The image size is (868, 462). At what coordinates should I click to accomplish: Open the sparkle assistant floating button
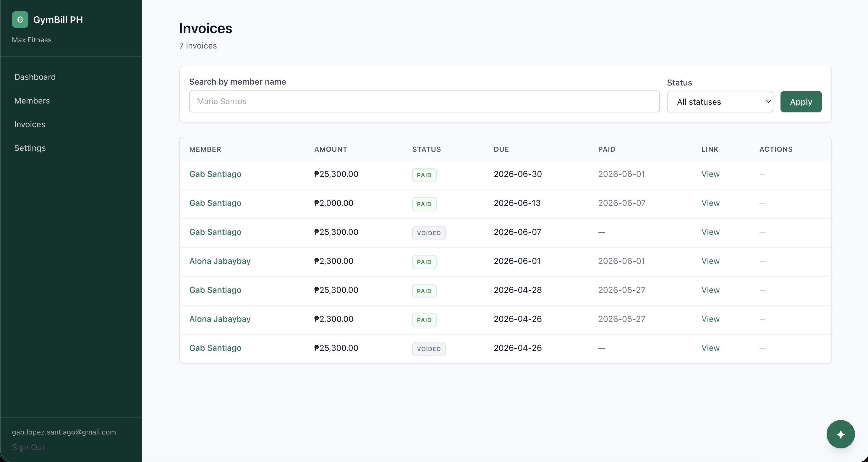tap(841, 434)
